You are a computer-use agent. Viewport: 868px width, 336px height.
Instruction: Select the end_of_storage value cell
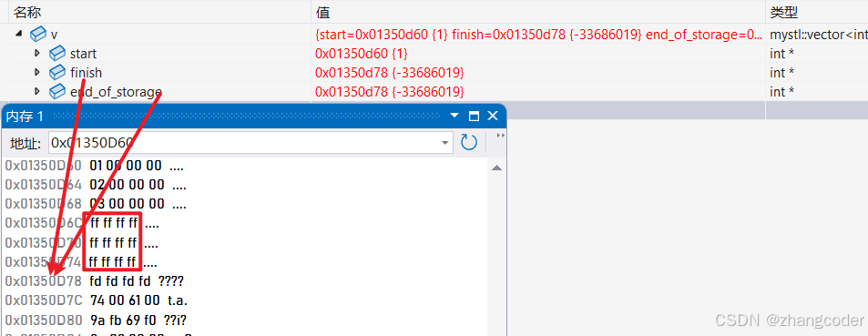pyautogui.click(x=389, y=91)
